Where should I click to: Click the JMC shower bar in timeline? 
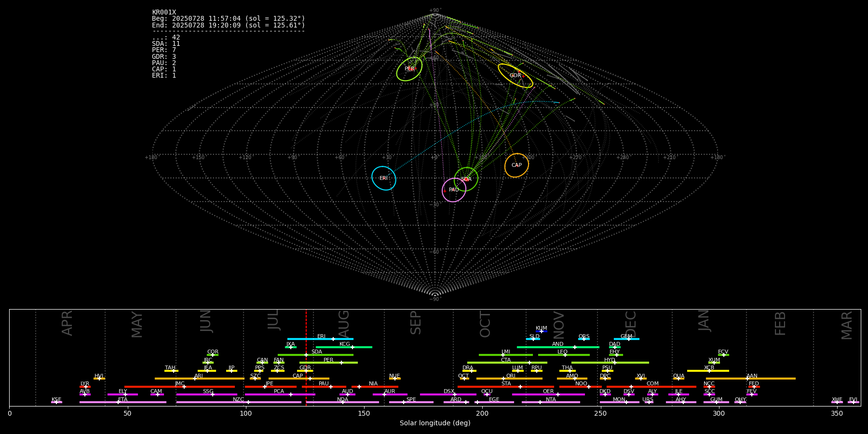point(180,387)
